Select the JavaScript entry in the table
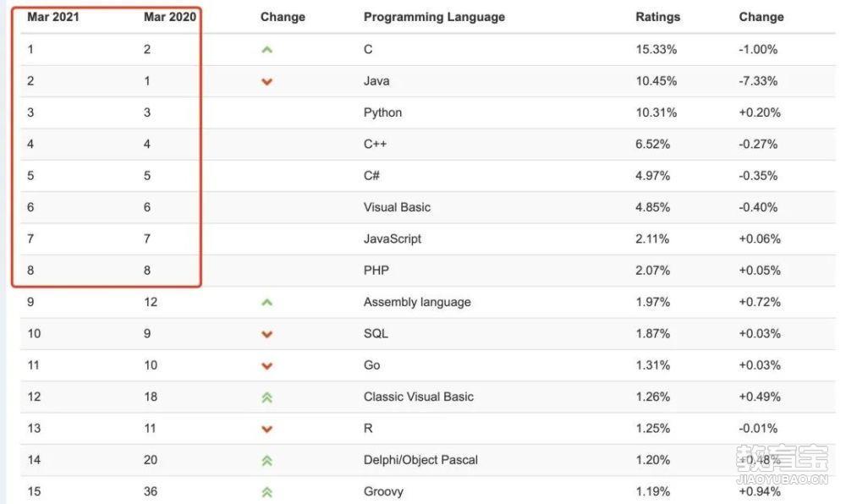 [x=393, y=238]
